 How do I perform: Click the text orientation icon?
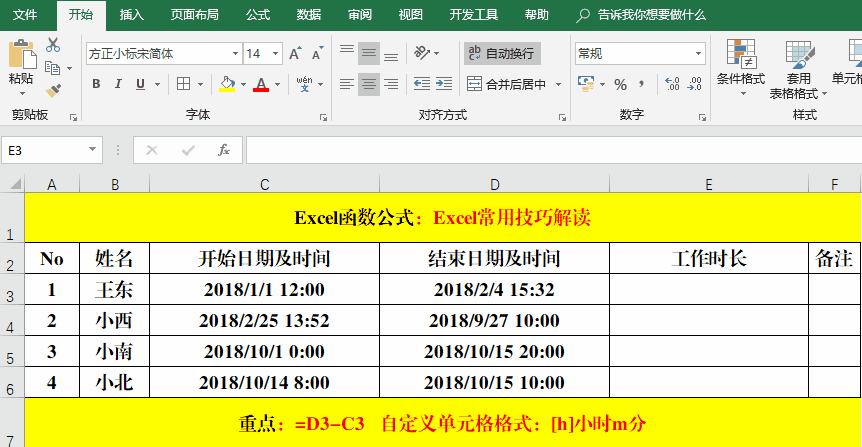[x=422, y=53]
